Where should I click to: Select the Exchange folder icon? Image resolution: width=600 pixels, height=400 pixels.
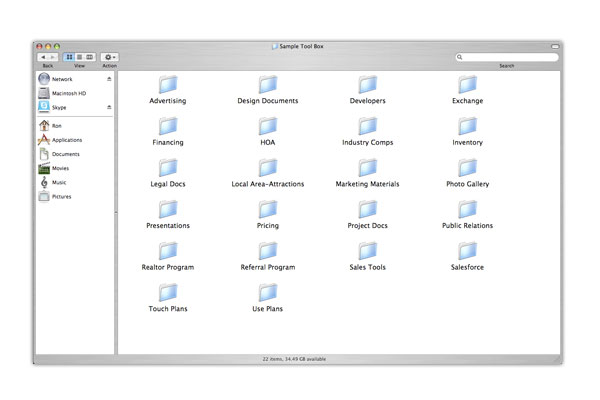click(x=467, y=85)
